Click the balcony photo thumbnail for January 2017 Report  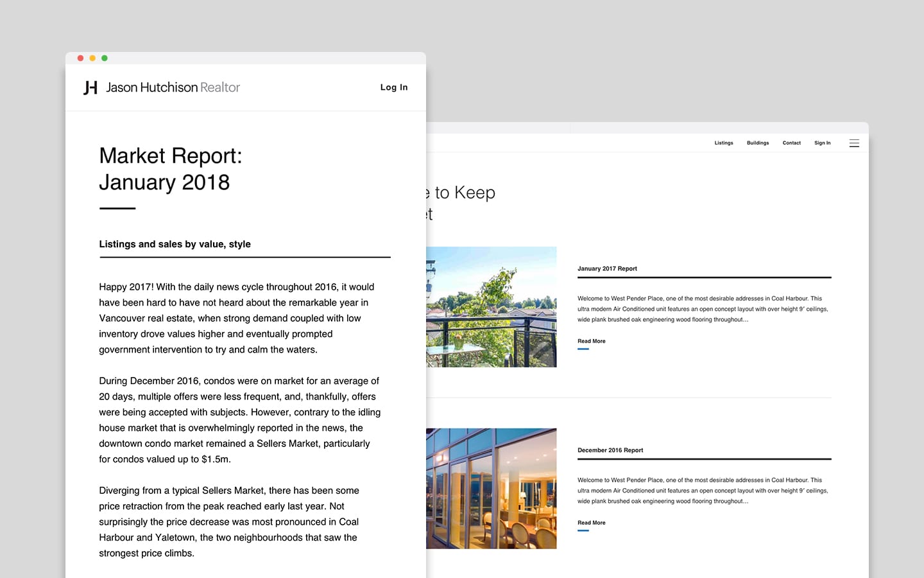pos(492,307)
